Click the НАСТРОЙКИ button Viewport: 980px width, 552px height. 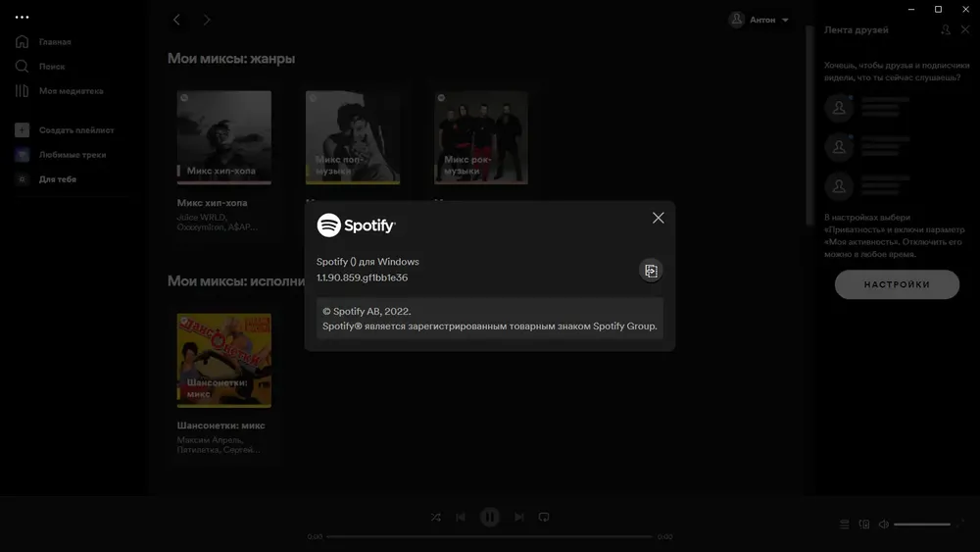(897, 284)
